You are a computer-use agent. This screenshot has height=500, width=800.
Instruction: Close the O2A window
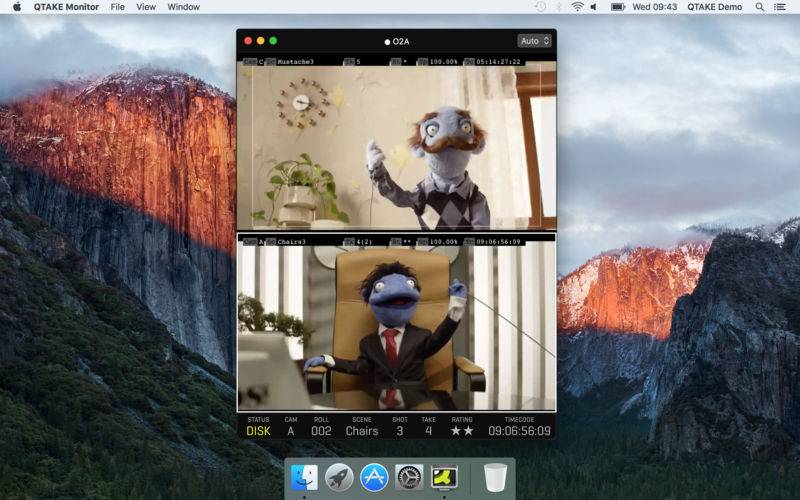(x=248, y=41)
